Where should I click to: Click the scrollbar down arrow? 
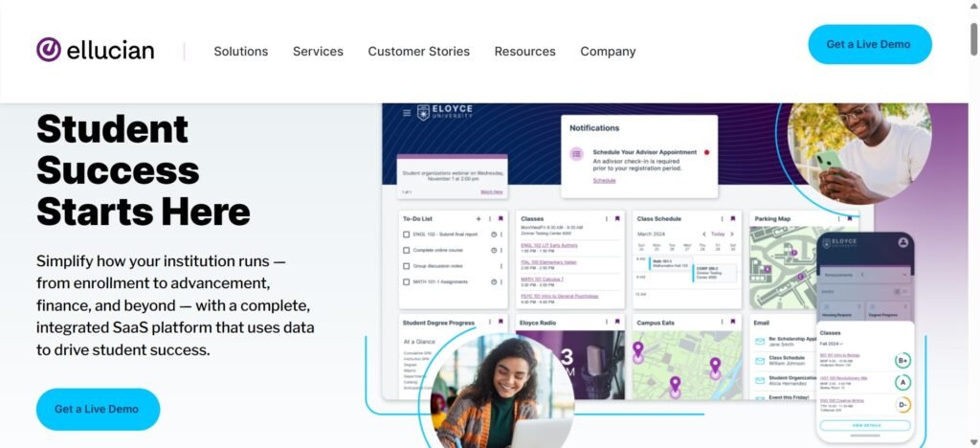[x=974, y=442]
